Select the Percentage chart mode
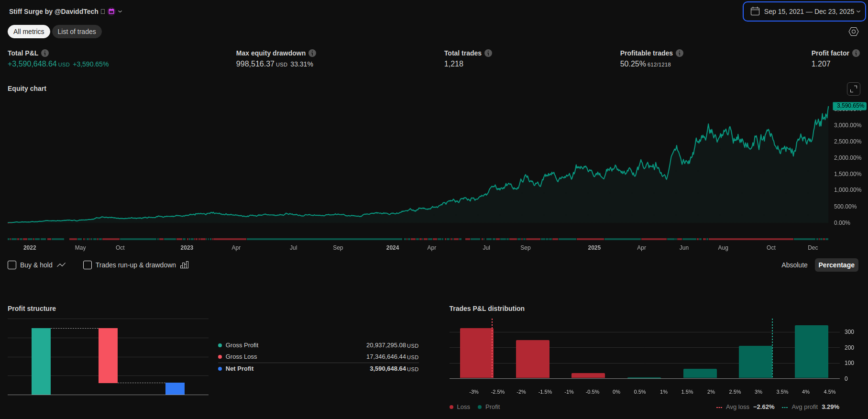Viewport: 868px width, 419px height. coord(836,265)
